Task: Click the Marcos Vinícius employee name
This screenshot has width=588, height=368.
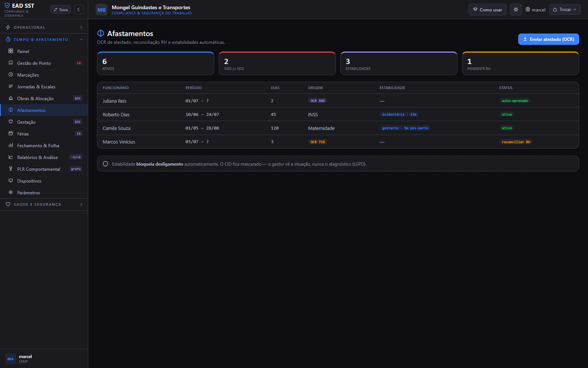Action: click(x=119, y=142)
